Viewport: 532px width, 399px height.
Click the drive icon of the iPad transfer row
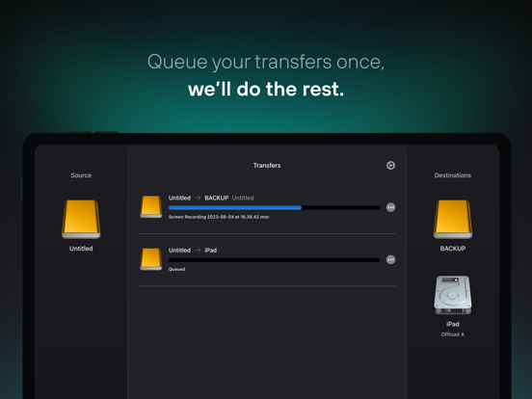[151, 259]
